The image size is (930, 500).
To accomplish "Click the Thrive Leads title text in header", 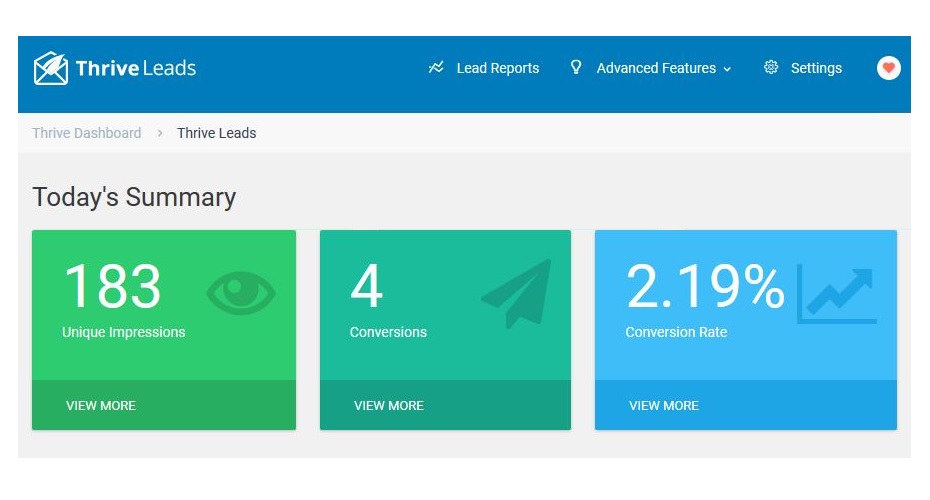I will point(136,68).
